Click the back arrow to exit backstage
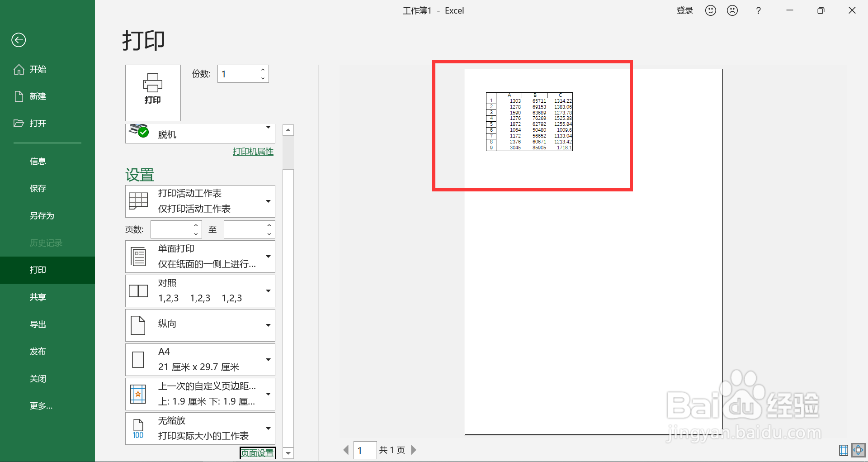 pyautogui.click(x=19, y=40)
